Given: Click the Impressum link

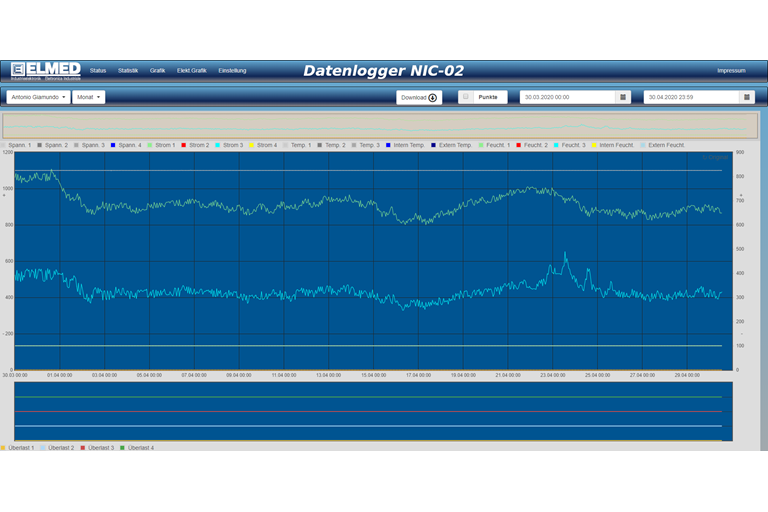Looking at the screenshot, I should tap(731, 71).
